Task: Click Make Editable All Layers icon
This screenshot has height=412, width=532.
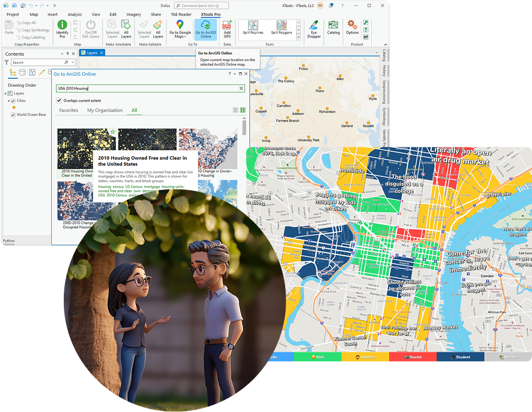Action: (x=158, y=25)
